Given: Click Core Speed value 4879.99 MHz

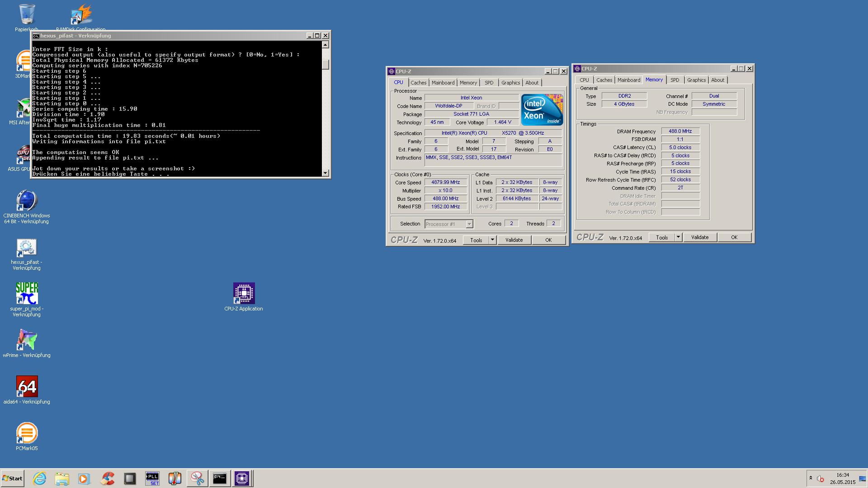Looking at the screenshot, I should click(446, 183).
